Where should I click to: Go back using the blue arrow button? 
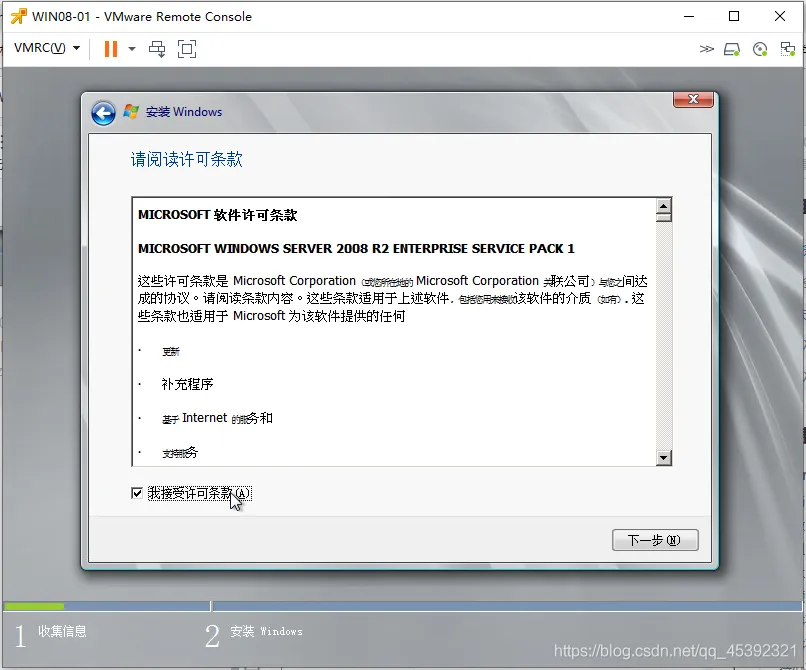coord(103,113)
